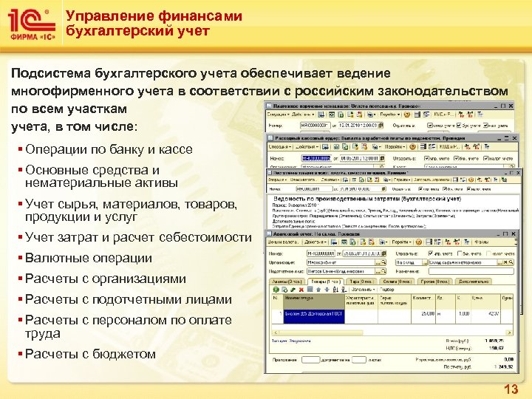Click the red delete row icon in Товары table
532x399 pixels.
tap(301, 290)
